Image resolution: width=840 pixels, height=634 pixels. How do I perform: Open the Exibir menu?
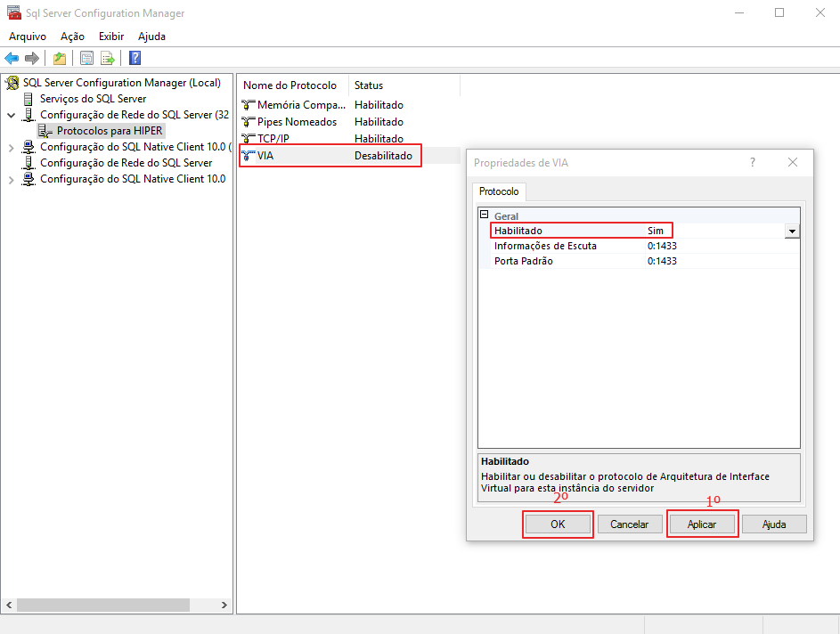pyautogui.click(x=111, y=37)
